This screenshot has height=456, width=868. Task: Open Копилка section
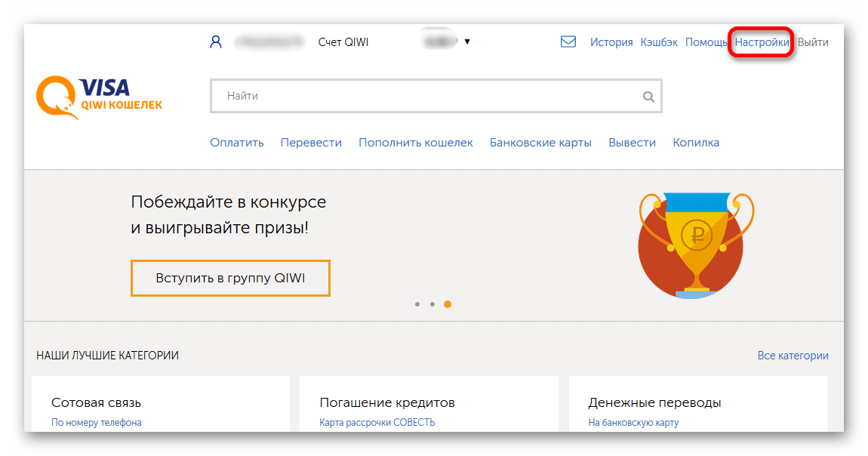coord(696,143)
